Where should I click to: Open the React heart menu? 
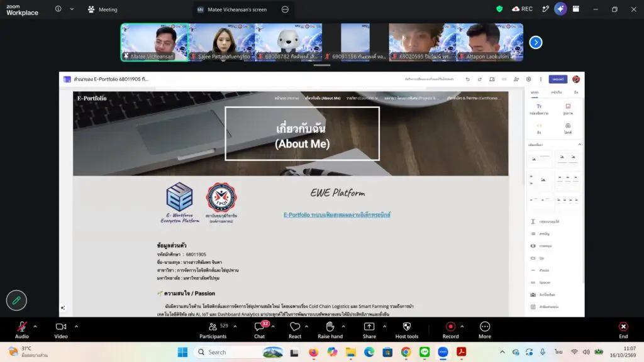(295, 330)
